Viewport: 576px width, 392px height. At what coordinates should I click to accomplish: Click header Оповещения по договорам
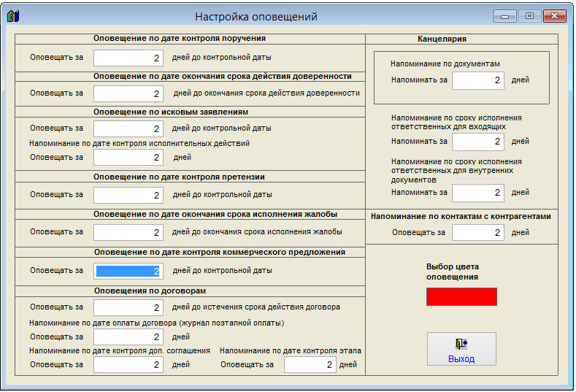coord(150,291)
